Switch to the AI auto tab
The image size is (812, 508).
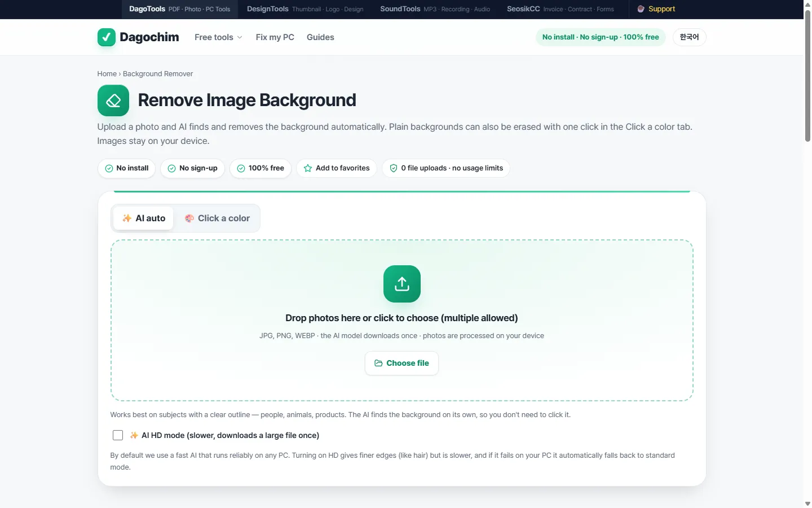tap(143, 218)
